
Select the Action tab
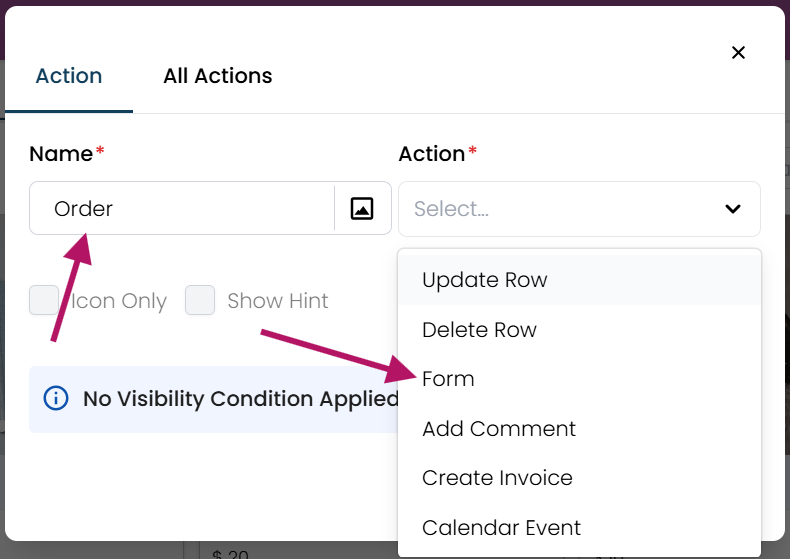point(68,76)
